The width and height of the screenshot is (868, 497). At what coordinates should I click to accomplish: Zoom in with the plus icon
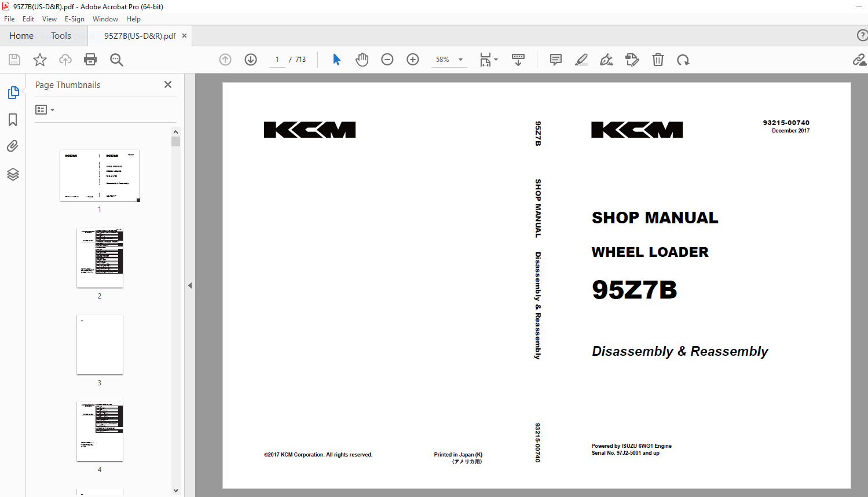413,60
